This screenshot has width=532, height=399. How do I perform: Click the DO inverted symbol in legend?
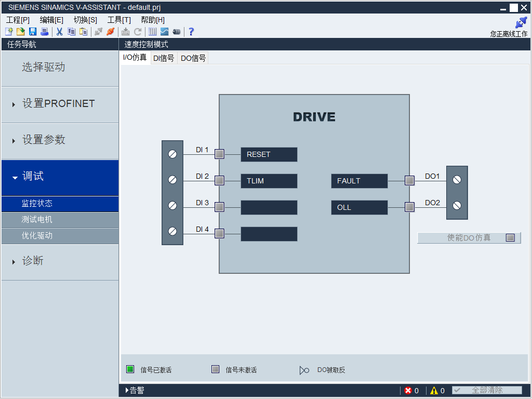coord(304,370)
